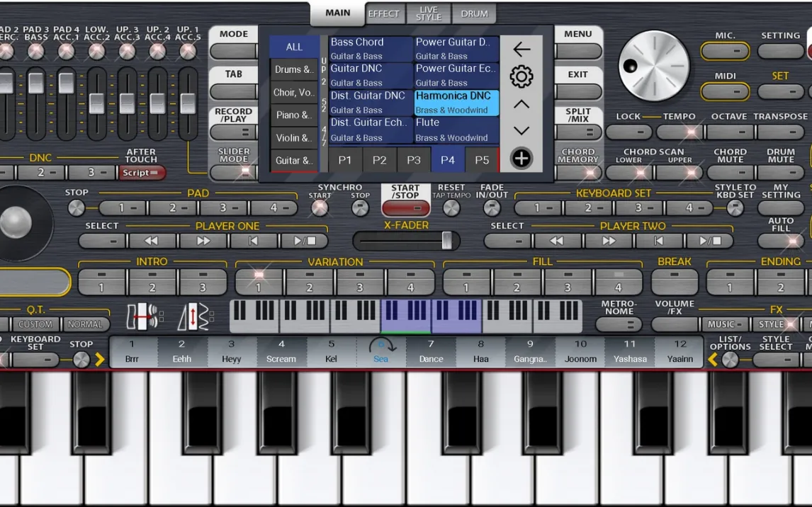812x507 pixels.
Task: Tap the Dance phrase pad
Action: pyautogui.click(x=431, y=352)
